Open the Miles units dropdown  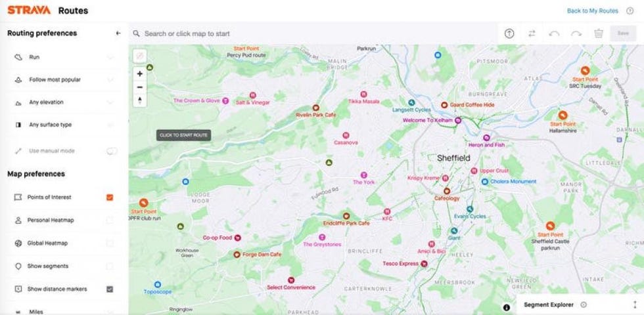[64, 311]
